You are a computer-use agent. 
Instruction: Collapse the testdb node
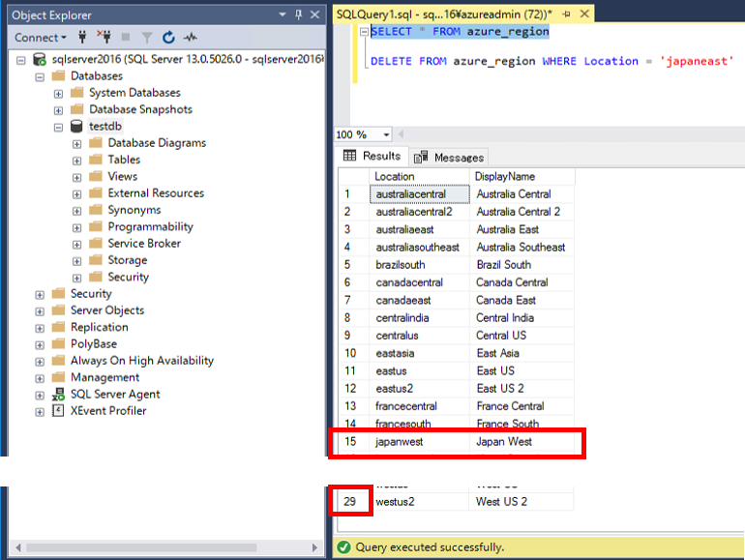click(x=58, y=128)
